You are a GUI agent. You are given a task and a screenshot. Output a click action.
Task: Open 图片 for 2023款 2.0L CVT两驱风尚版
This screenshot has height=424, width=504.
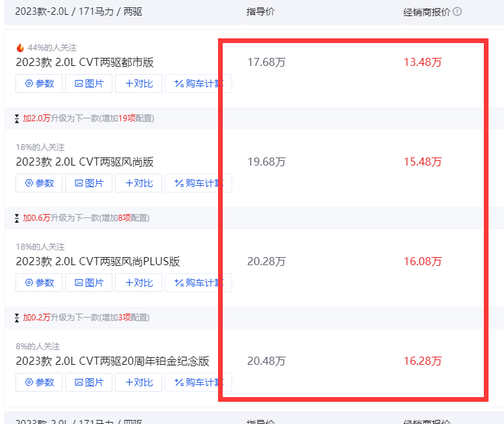coord(89,183)
